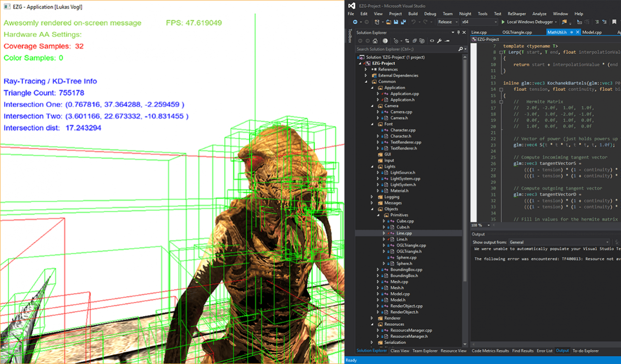Click the Solution Explorer vertical scrollbar
Viewport: 621px width, 364px height.
pyautogui.click(x=465, y=194)
